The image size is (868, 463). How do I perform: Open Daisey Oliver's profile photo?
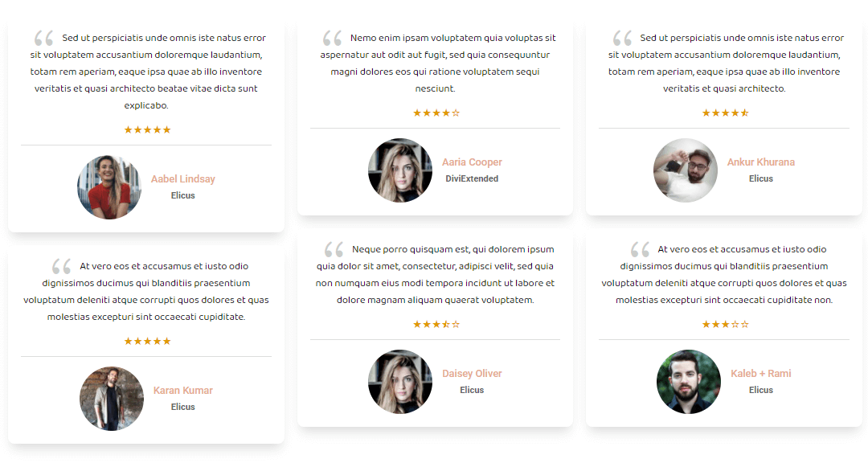[400, 382]
